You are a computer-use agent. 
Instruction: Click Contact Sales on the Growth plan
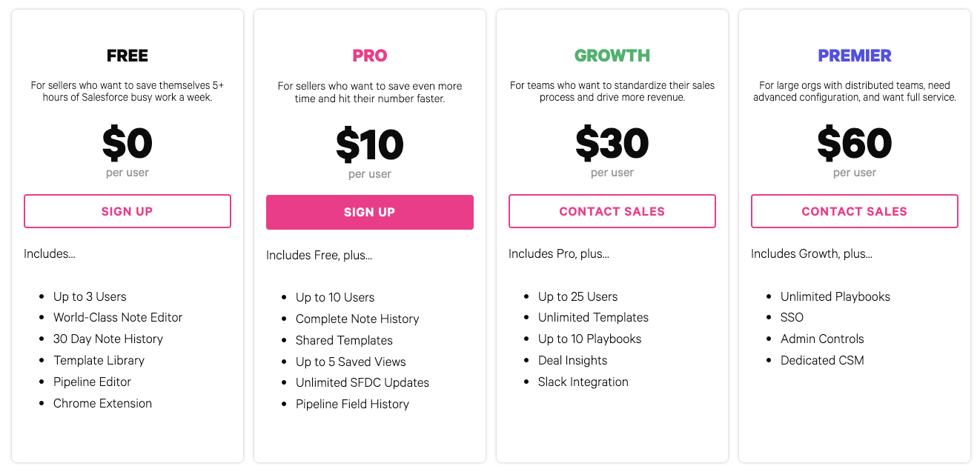coord(612,211)
